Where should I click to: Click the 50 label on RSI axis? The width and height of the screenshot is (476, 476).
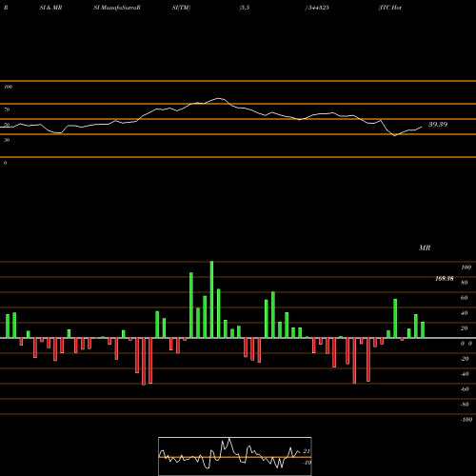coord(7,125)
